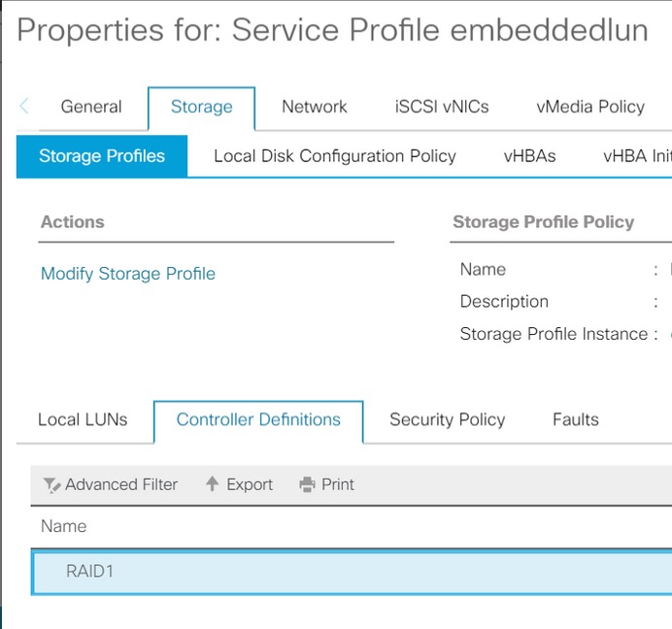
Task: Open Local Disk Configuration Policy sub-tab
Action: point(334,155)
